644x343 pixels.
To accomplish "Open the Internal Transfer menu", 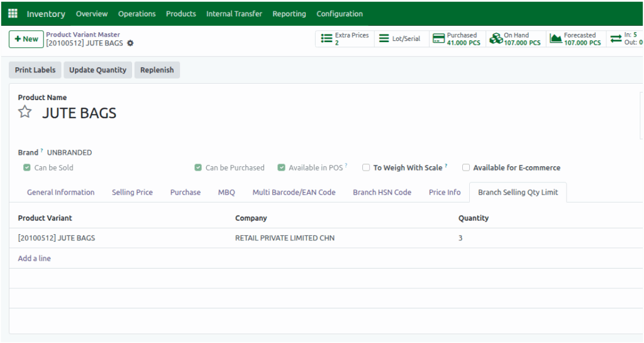I will [234, 14].
